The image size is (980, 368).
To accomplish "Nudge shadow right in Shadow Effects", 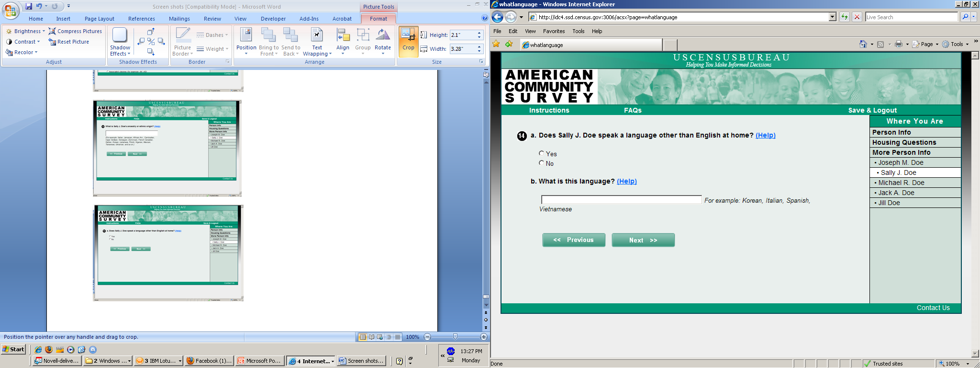I will pos(161,42).
